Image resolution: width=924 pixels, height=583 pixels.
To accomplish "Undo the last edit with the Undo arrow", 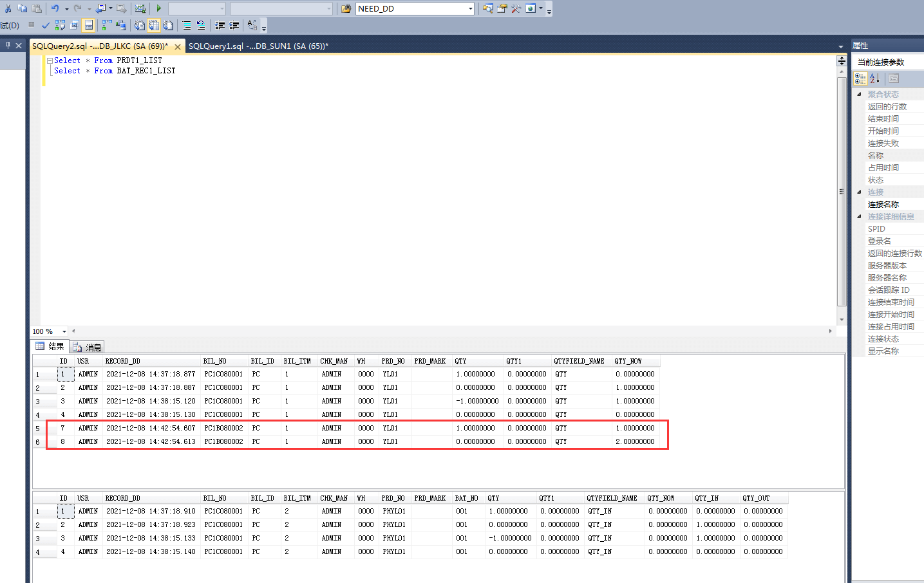I will pyautogui.click(x=55, y=8).
